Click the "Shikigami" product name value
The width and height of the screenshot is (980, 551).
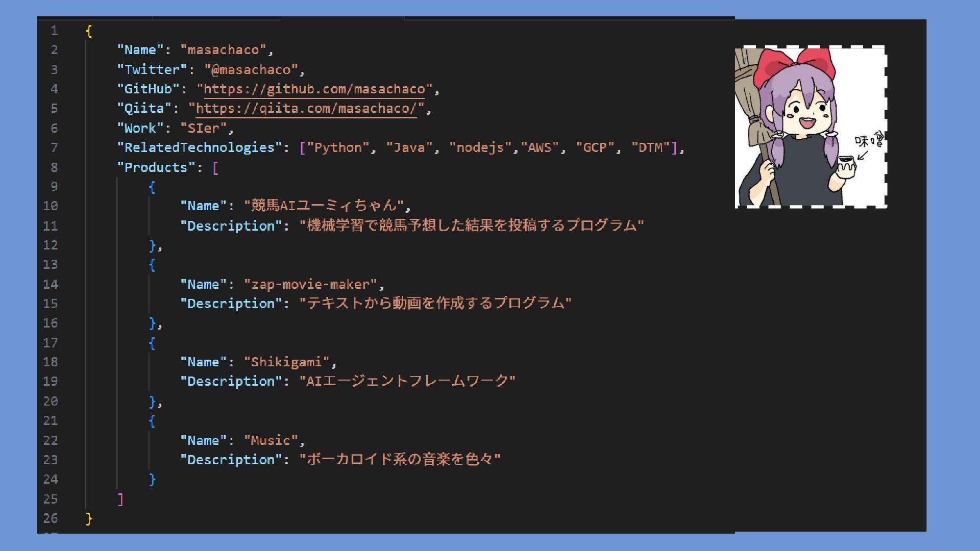[x=286, y=362]
